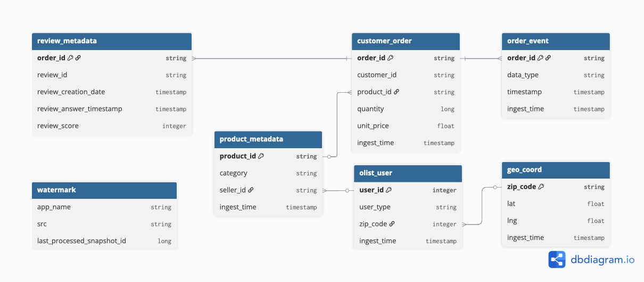The image size is (644, 282).
Task: Click link icon in order_event order_id row
Action: 548,58
